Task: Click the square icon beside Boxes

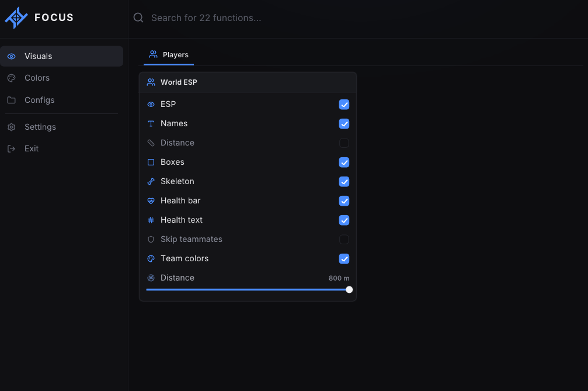Action: tap(151, 162)
